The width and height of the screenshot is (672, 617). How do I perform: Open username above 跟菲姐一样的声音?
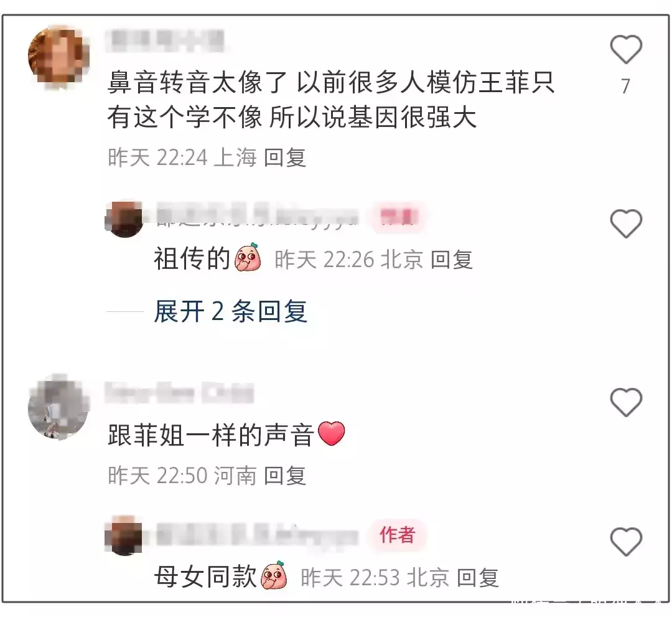(x=179, y=392)
